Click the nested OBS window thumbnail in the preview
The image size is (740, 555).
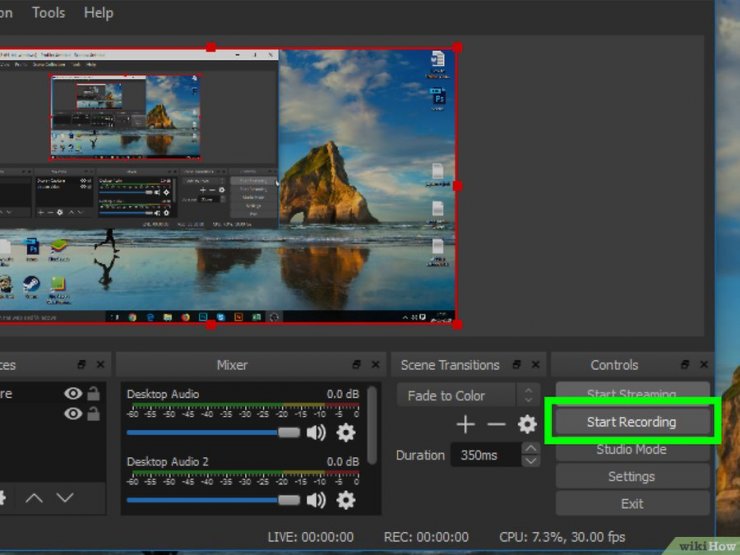126,117
